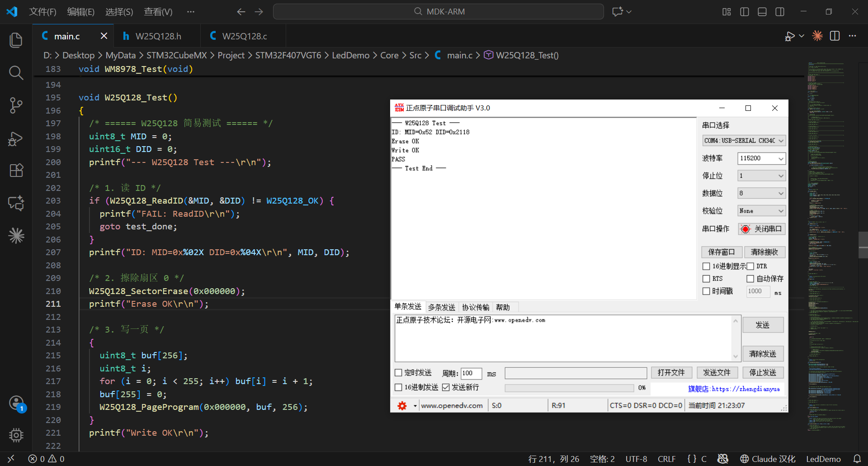This screenshot has height=466, width=868.
Task: Open the 数据位 dropdown
Action: 762,194
